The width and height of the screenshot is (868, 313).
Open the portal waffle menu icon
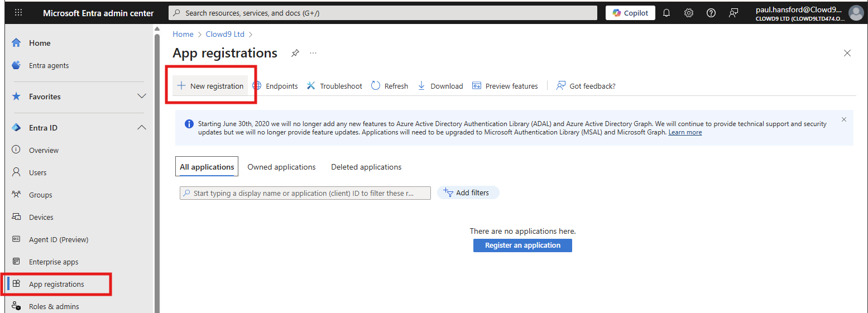[18, 13]
